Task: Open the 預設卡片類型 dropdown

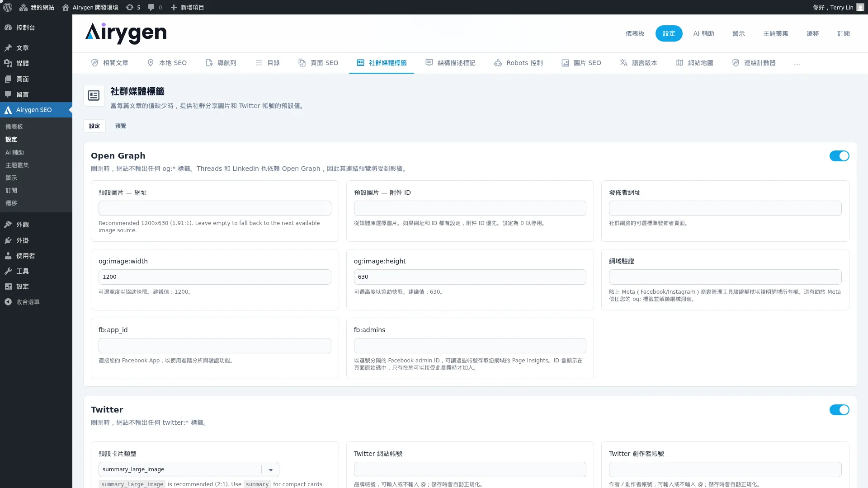Action: point(189,469)
